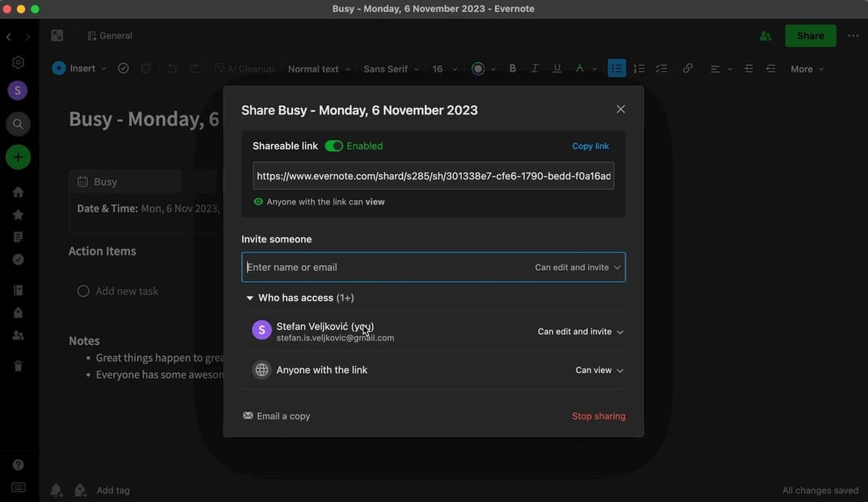Copy the shareable link
868x502 pixels.
(x=590, y=146)
